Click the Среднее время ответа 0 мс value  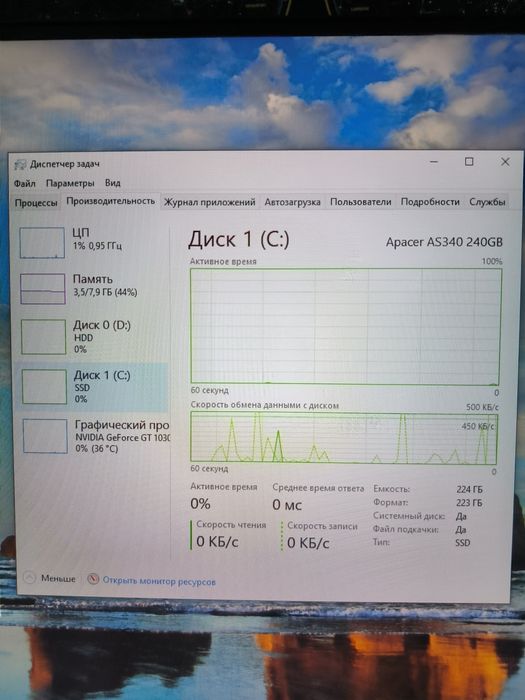click(287, 505)
